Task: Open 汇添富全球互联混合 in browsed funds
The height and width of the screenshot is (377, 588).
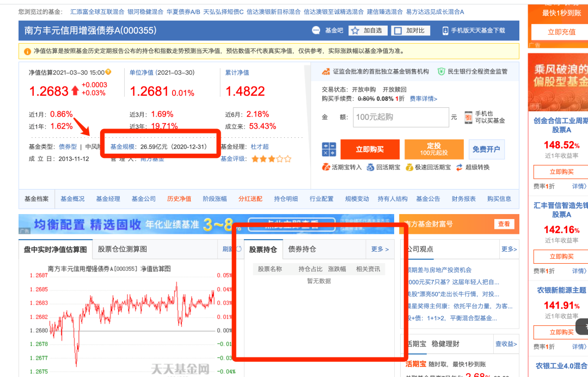Action: click(97, 11)
